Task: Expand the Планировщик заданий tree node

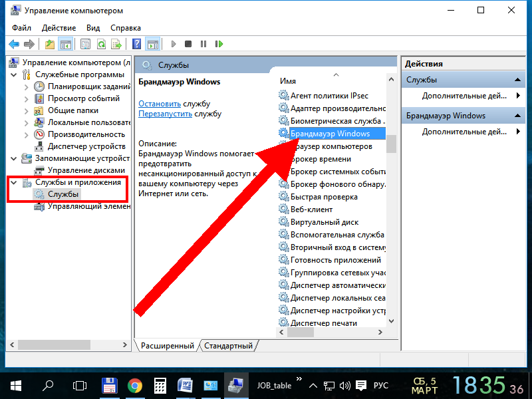Action: [x=26, y=86]
